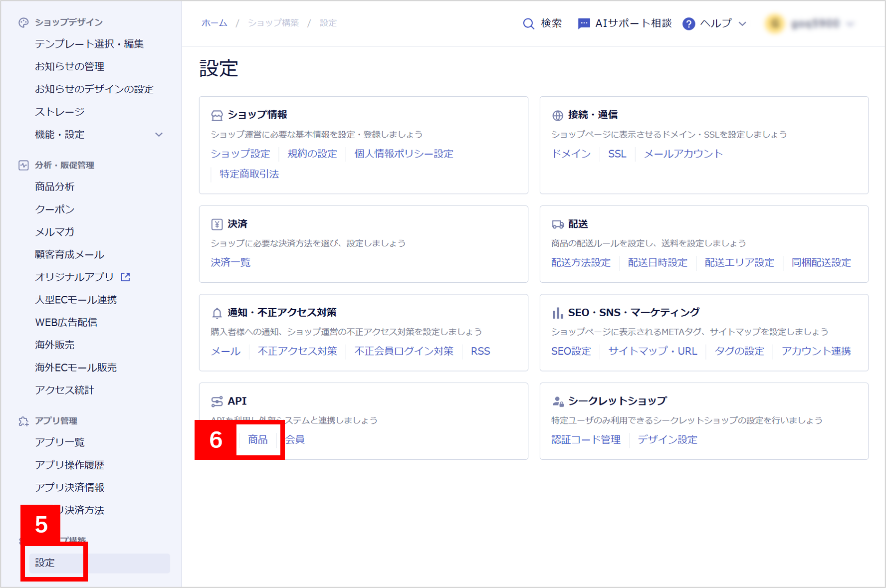Click the 分析・販促管理 chart icon

pos(23,165)
